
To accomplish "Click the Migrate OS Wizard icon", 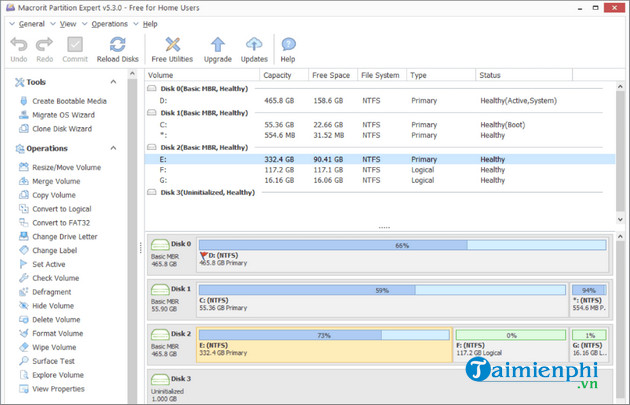I will pyautogui.click(x=24, y=115).
